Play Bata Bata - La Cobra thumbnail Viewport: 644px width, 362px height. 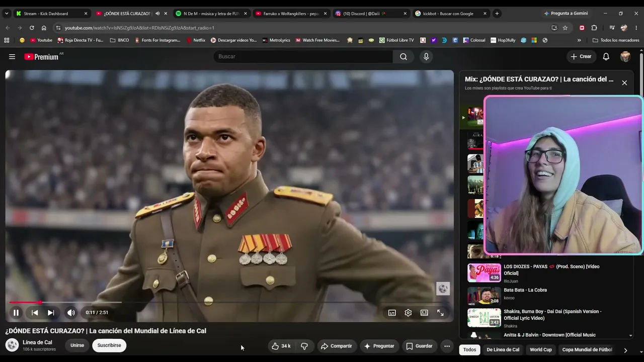tap(484, 295)
